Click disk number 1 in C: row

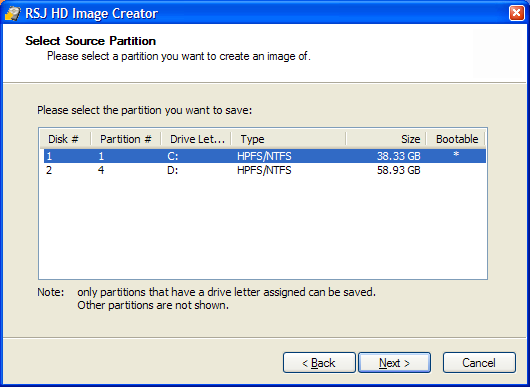49,156
